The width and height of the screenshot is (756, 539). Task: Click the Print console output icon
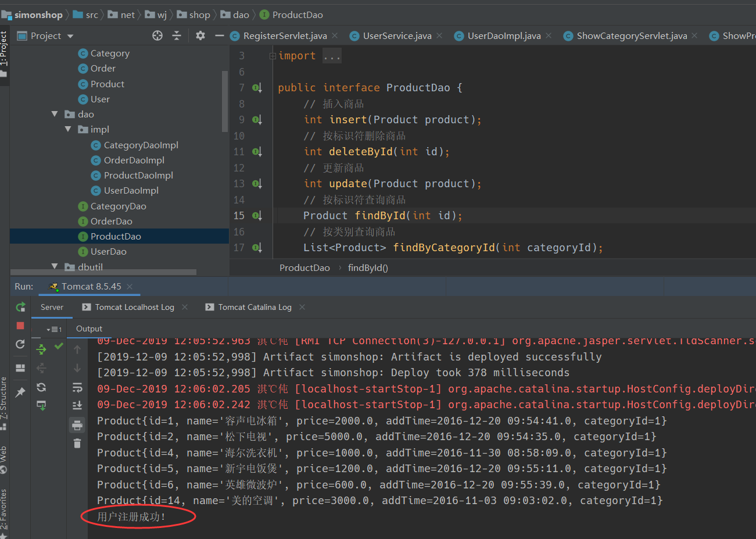click(x=77, y=425)
